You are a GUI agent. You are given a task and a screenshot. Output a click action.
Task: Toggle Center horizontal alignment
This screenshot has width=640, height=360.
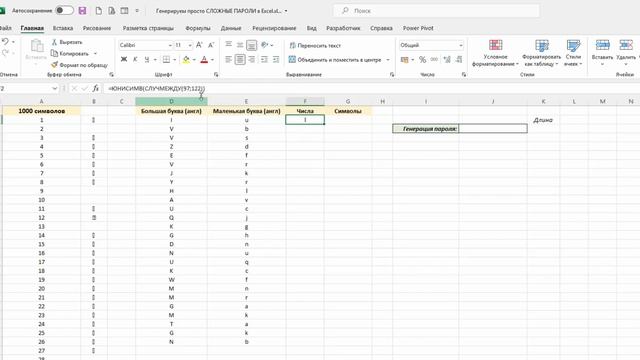point(240,60)
